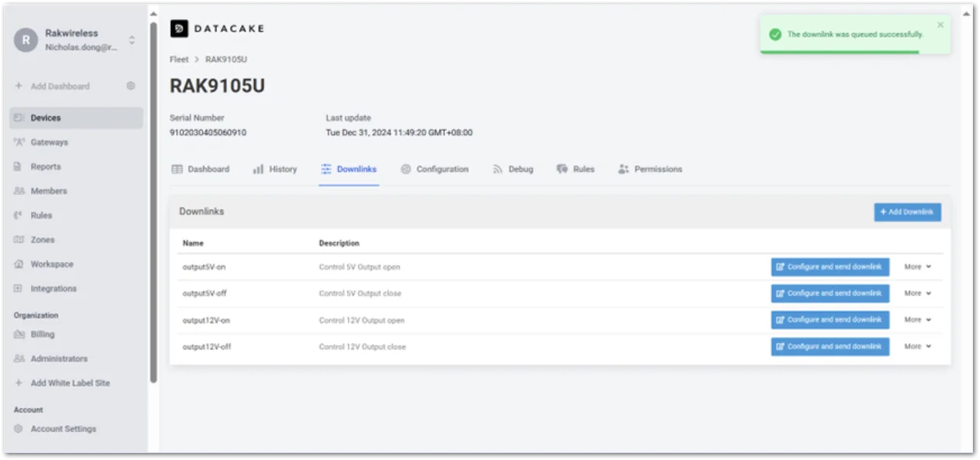
Task: Open the device Rules tab
Action: 576,169
